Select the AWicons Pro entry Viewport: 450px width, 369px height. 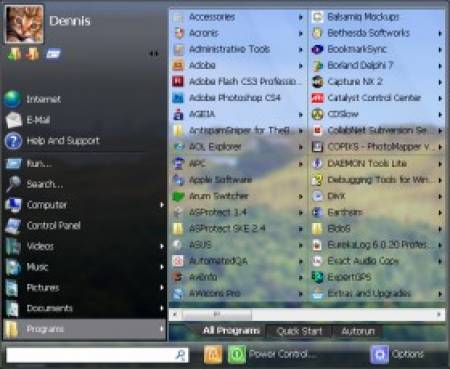coord(238,293)
